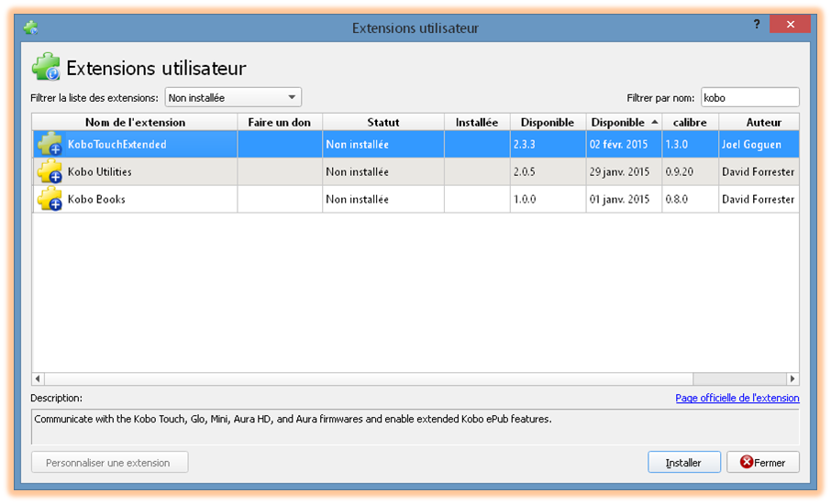This screenshot has height=504, width=831.
Task: Click the plugin description text box
Action: click(x=415, y=427)
